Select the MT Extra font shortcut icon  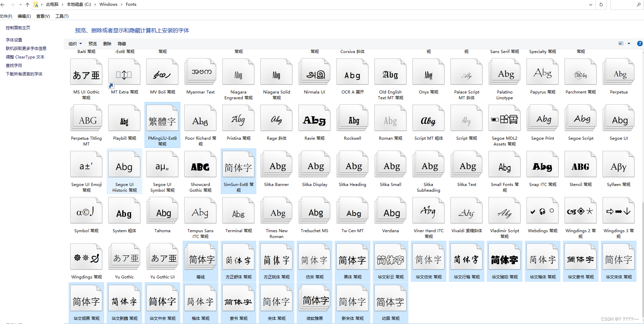[124, 72]
